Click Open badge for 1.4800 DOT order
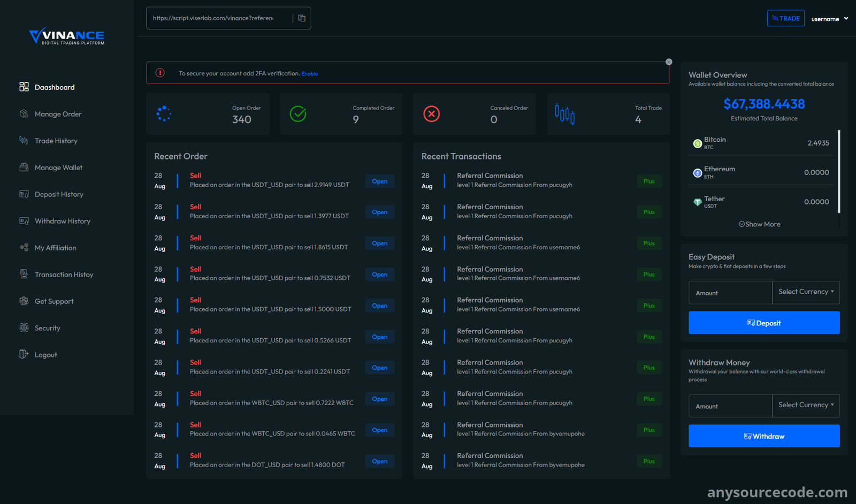The height and width of the screenshot is (504, 856). [x=380, y=461]
